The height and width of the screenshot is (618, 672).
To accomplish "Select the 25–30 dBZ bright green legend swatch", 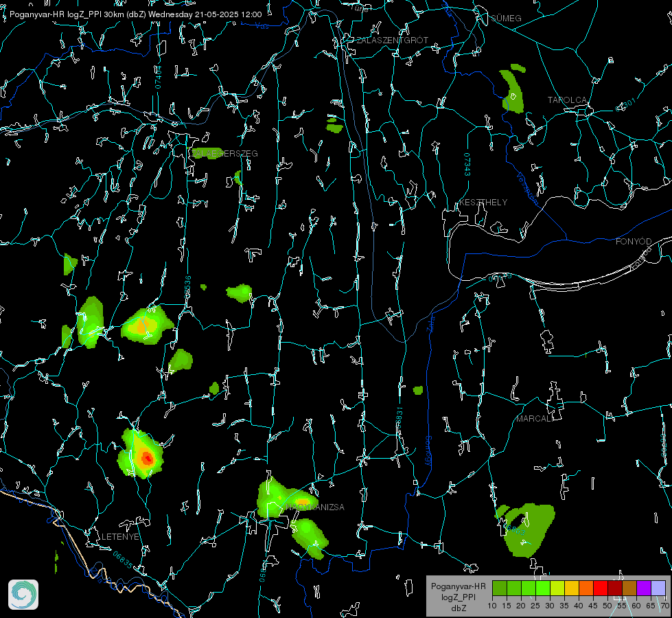I will [x=543, y=588].
